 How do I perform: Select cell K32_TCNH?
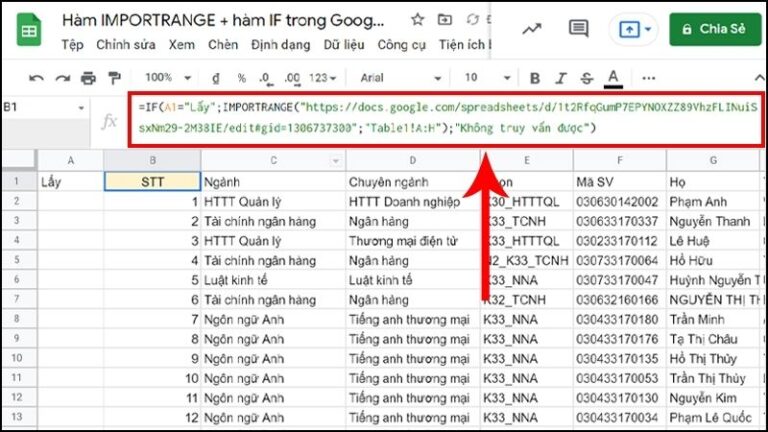pos(527,299)
